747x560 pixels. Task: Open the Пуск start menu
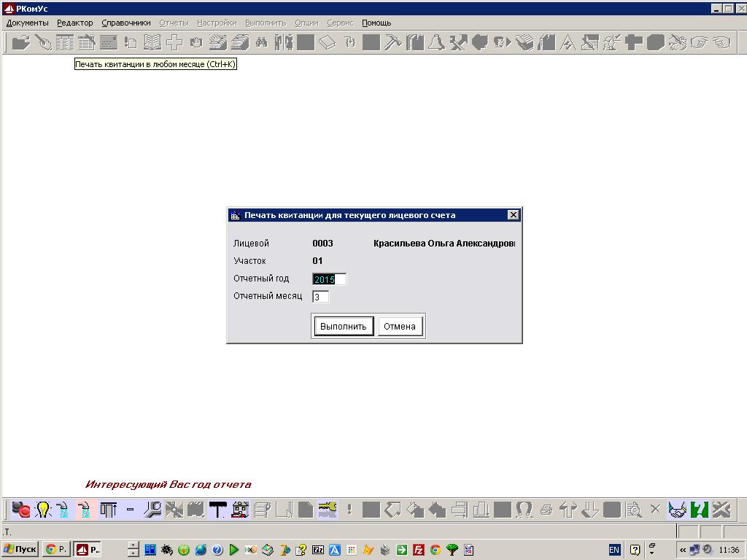pyautogui.click(x=20, y=549)
